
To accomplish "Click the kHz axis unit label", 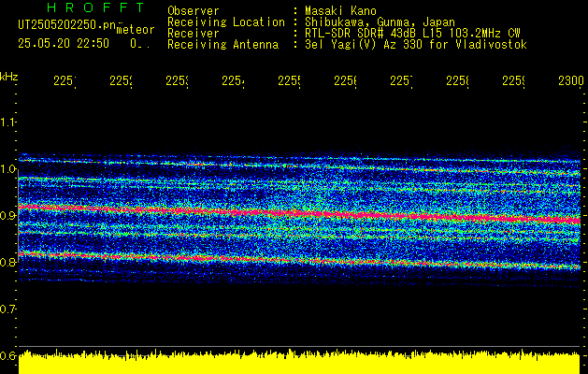I will tap(8, 77).
